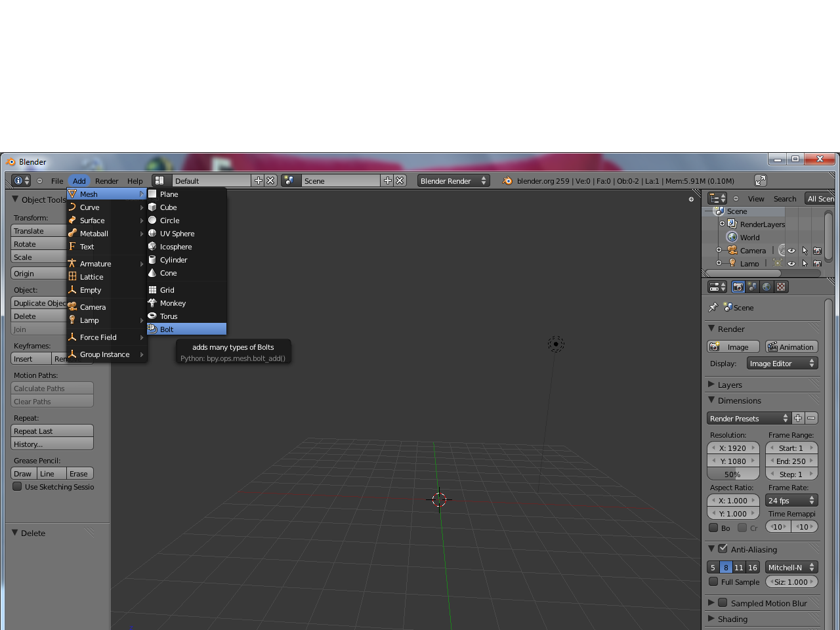
Task: Add a new screen layout next to Default
Action: 259,180
